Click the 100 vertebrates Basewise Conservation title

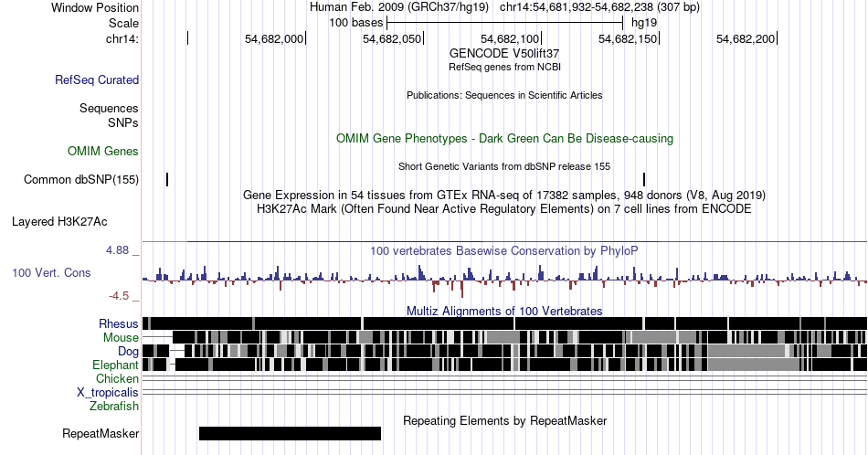[x=504, y=250]
